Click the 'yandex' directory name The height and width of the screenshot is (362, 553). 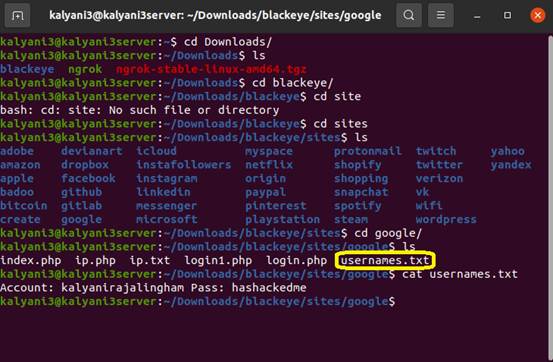(511, 165)
